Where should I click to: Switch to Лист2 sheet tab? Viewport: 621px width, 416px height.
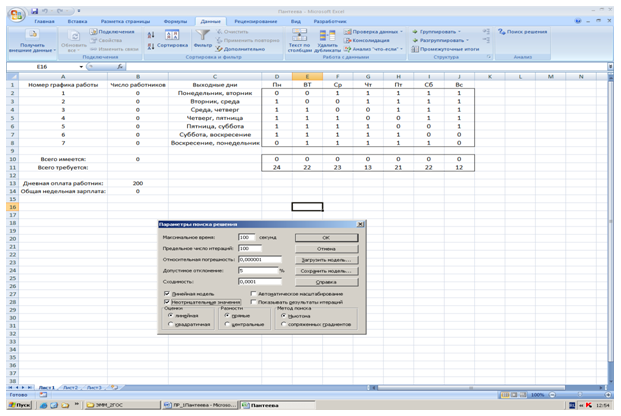[x=70, y=387]
